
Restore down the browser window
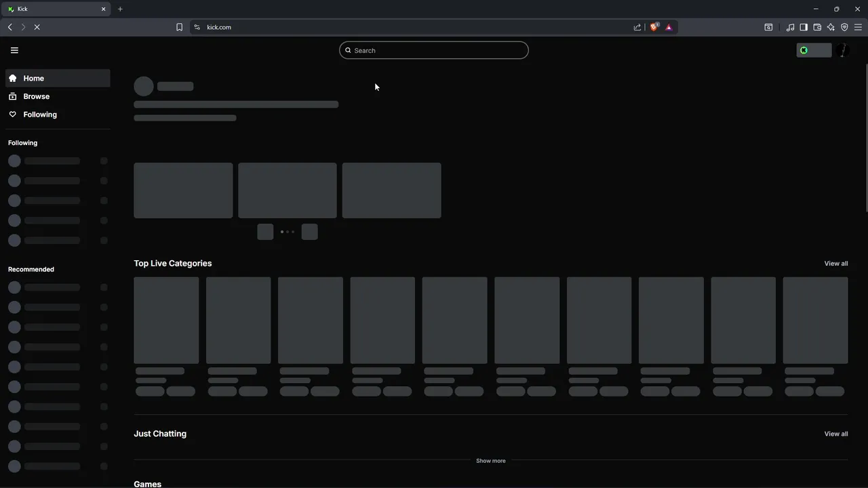tap(836, 9)
